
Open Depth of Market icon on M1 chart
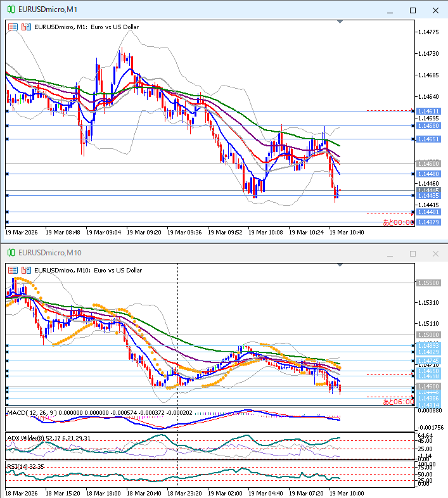pos(25,27)
